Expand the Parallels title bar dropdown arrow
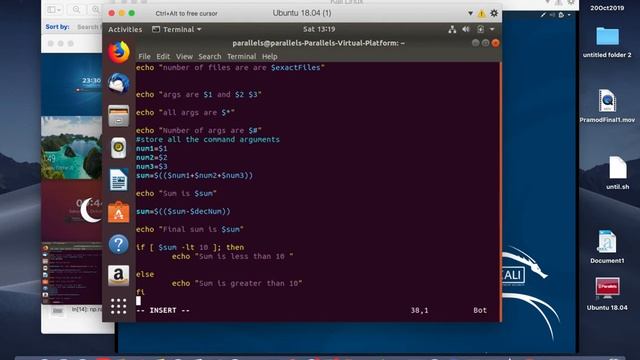 pos(470,13)
